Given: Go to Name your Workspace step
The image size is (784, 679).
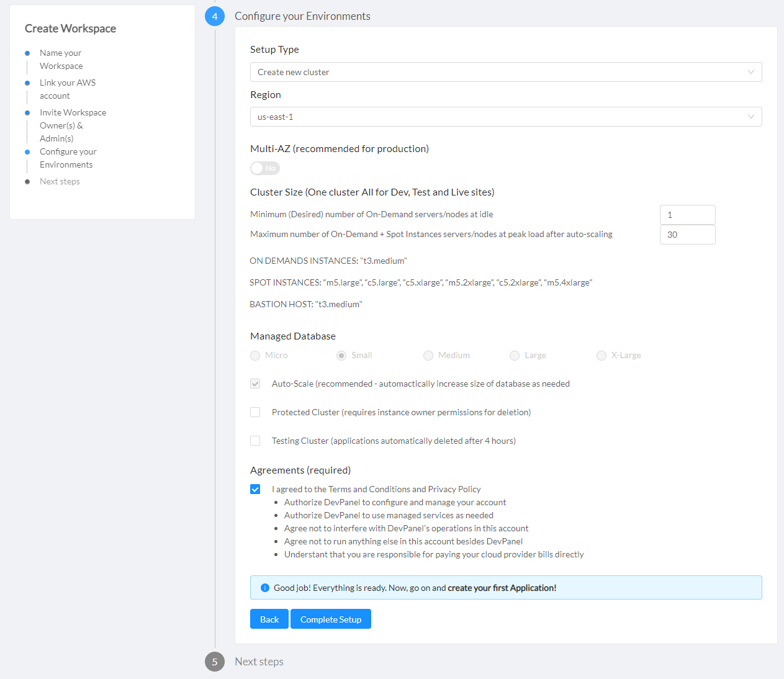Looking at the screenshot, I should (x=61, y=60).
